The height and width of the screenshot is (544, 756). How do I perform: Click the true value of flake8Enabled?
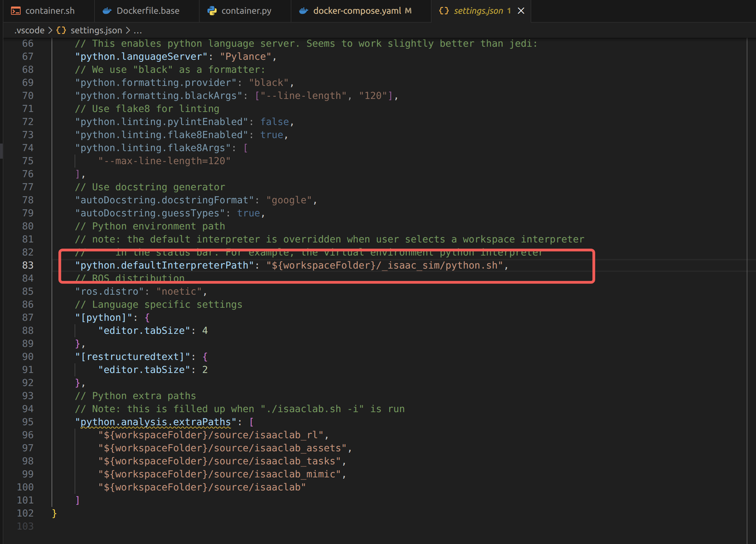[x=272, y=135]
